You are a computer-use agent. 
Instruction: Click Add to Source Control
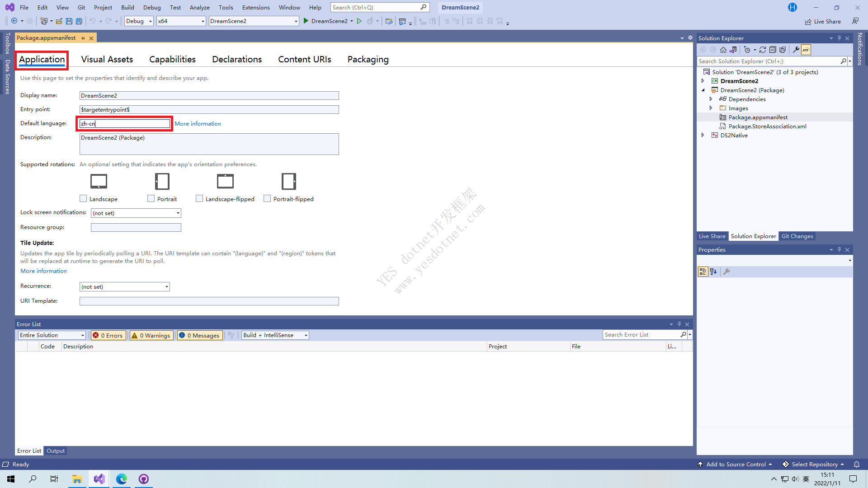735,465
